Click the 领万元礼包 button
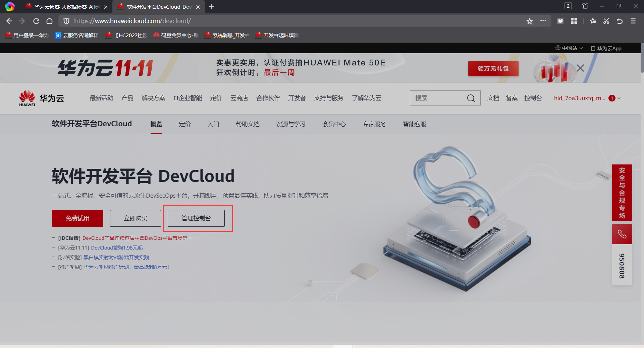Image resolution: width=644 pixels, height=348 pixels. click(493, 68)
